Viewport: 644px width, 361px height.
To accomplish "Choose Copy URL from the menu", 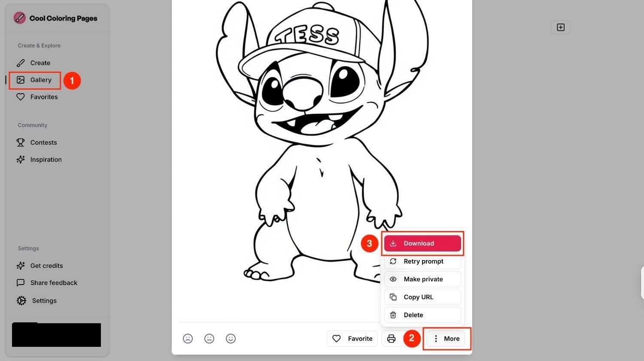I will click(422, 297).
